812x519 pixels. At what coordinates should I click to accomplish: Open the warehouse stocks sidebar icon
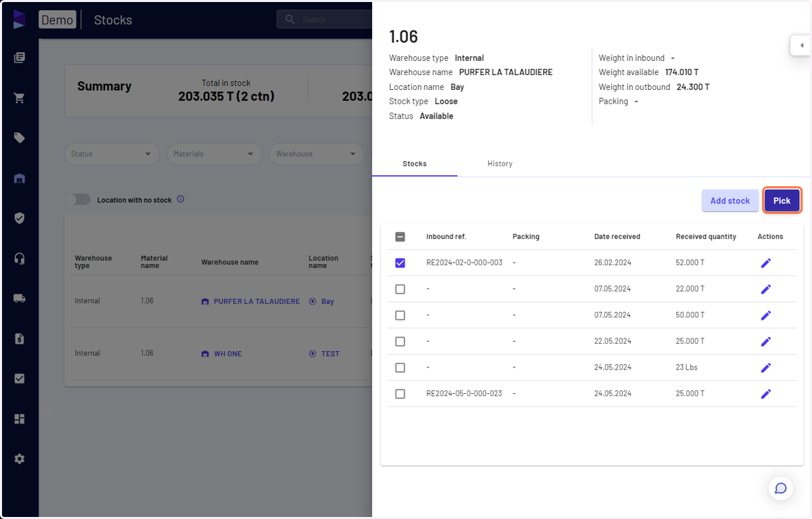pyautogui.click(x=19, y=179)
